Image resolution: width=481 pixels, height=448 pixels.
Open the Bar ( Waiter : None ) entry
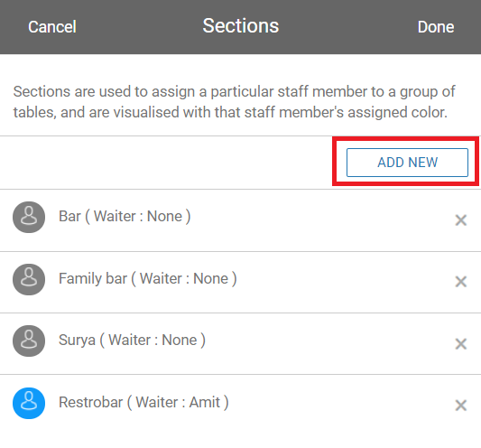(x=240, y=220)
